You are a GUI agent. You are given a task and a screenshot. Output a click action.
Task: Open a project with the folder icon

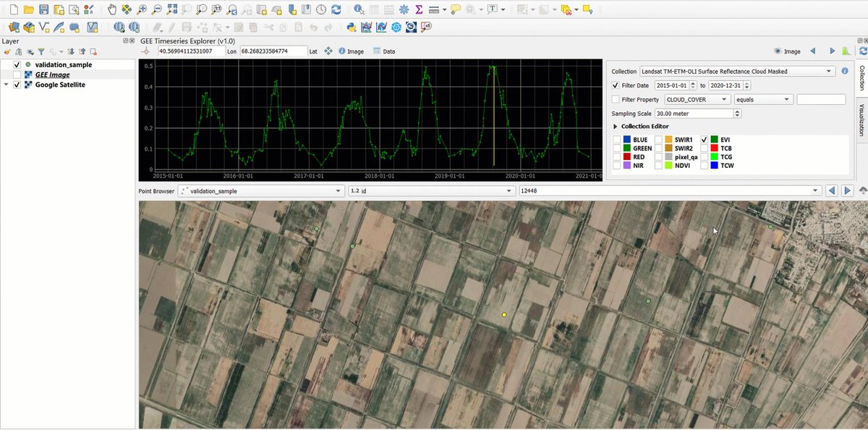coord(27,9)
